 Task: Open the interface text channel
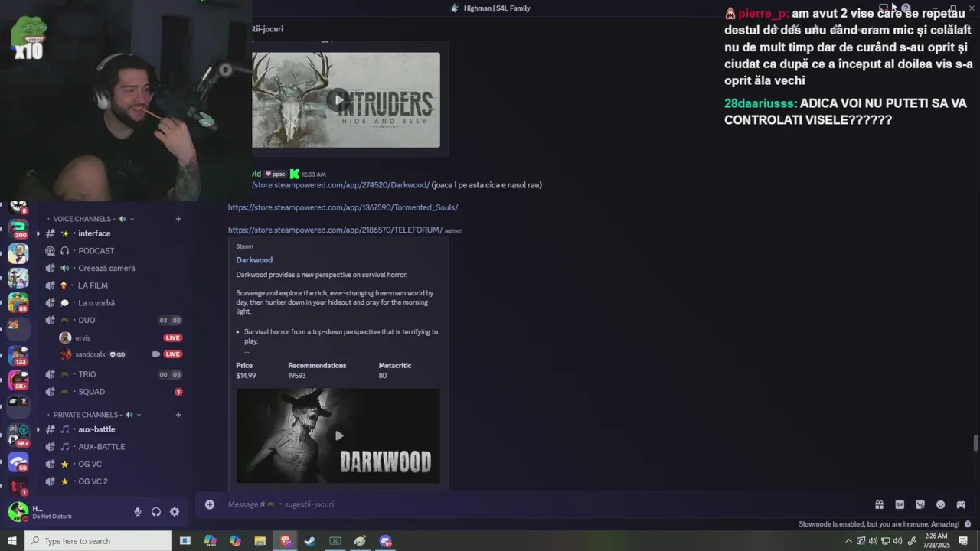(x=113, y=233)
